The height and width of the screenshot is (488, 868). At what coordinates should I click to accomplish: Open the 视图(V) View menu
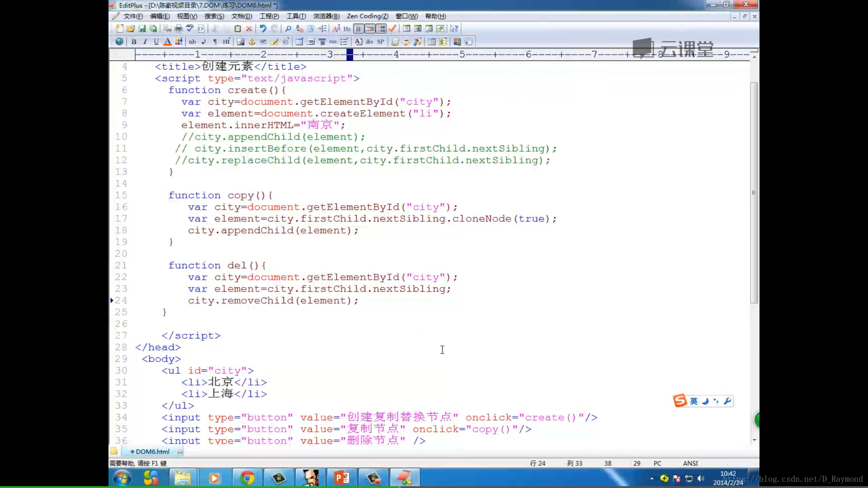tap(187, 16)
